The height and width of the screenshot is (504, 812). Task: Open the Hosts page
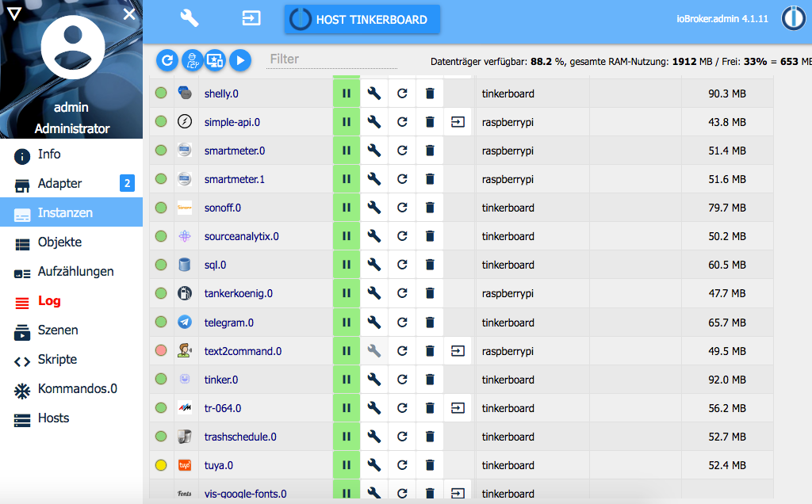pos(71,418)
